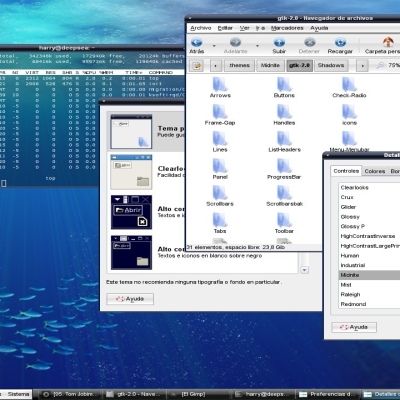This screenshot has height=400, width=400.
Task: Select HighContrastInverse in the controls list
Action: tap(369, 236)
